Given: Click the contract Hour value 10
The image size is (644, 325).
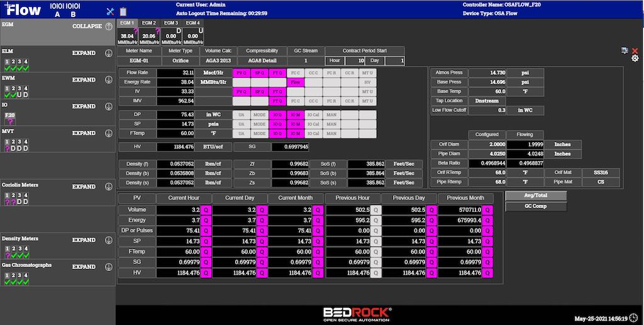Looking at the screenshot, I should [355, 61].
